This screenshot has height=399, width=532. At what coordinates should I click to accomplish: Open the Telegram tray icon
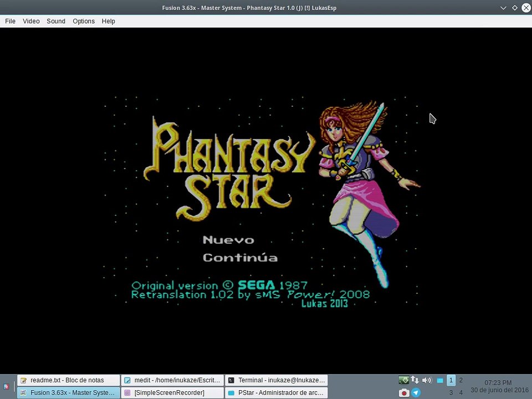(416, 392)
